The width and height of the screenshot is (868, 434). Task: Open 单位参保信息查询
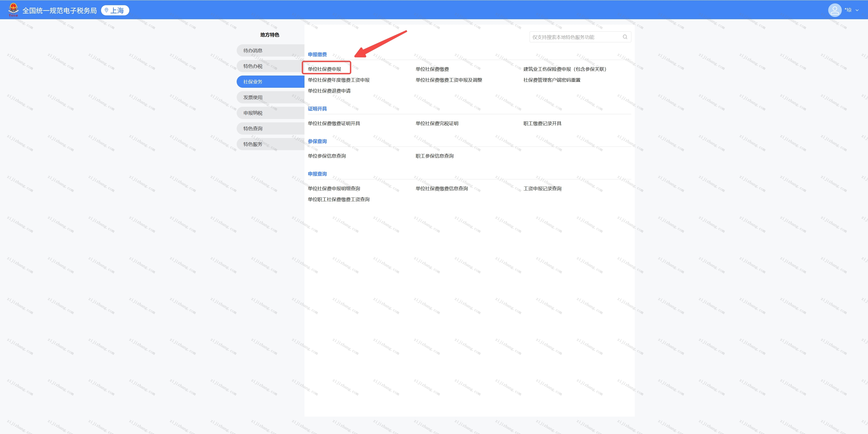pos(327,156)
